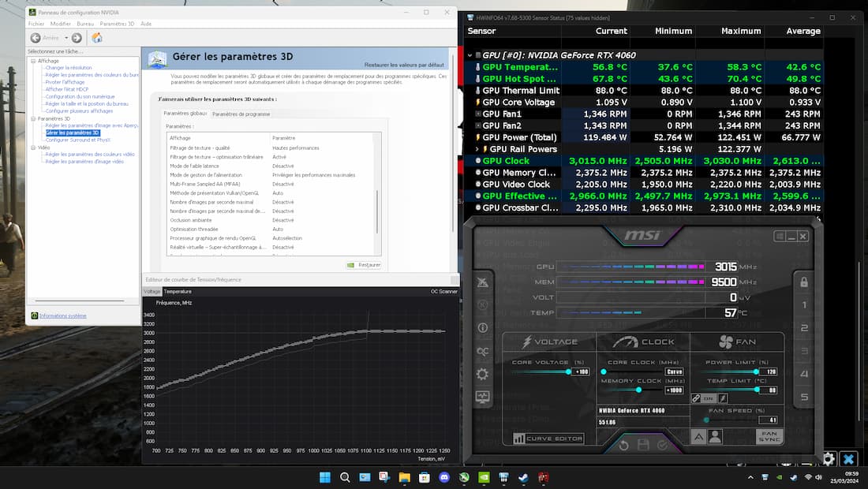
Task: Click Afterburner Windows startup icon
Action: pos(780,236)
